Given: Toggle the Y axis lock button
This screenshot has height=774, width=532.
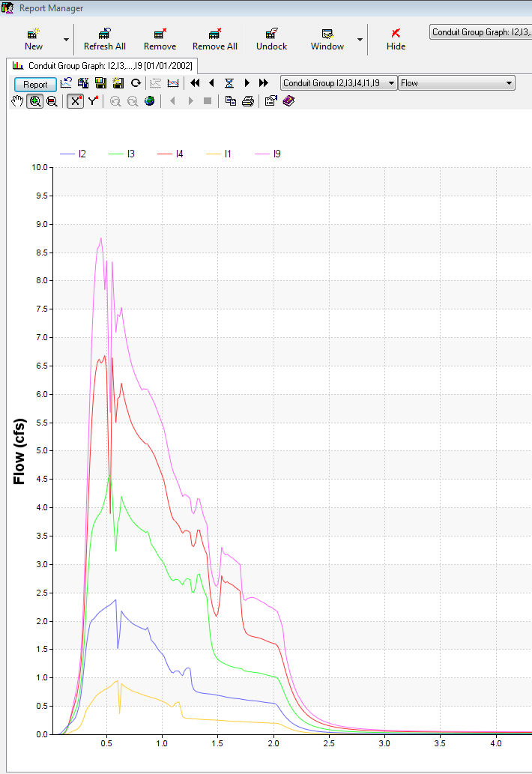Looking at the screenshot, I should (92, 101).
